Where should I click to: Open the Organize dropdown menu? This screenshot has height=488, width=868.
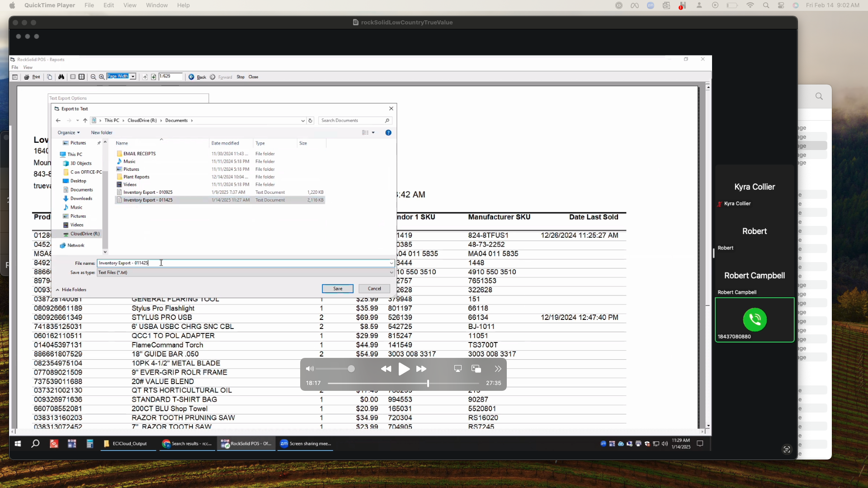[x=68, y=133]
